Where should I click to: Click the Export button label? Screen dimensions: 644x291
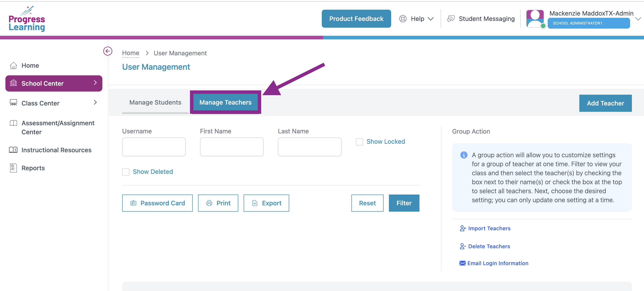click(272, 203)
